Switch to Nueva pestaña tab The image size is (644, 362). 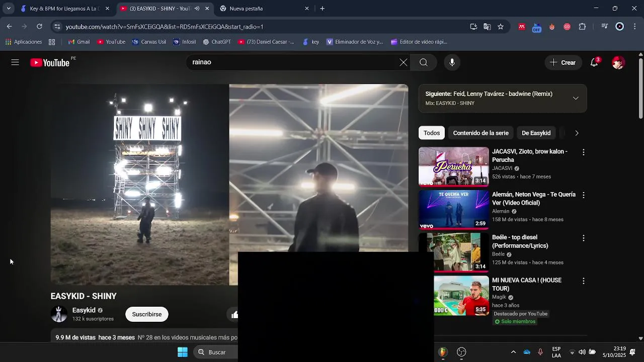click(x=265, y=9)
